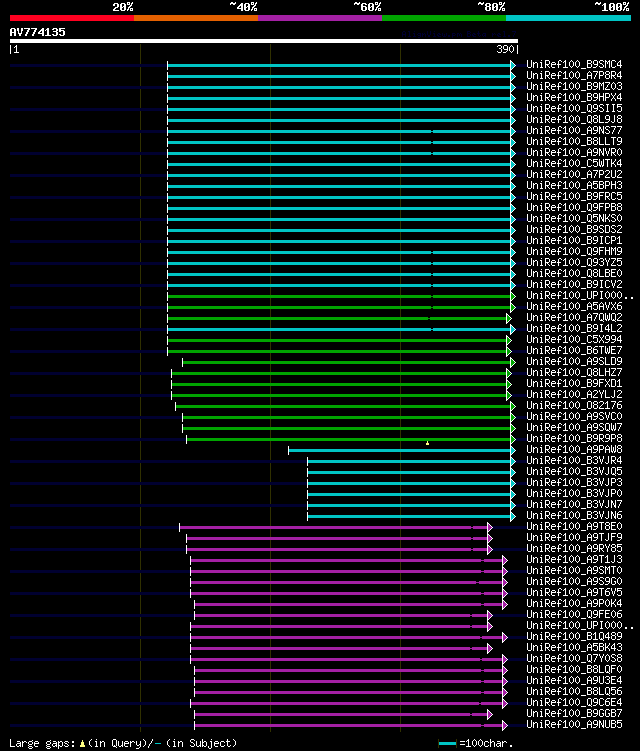Click the orange ~40% legend segment
The height and width of the screenshot is (751, 640).
tap(196, 18)
